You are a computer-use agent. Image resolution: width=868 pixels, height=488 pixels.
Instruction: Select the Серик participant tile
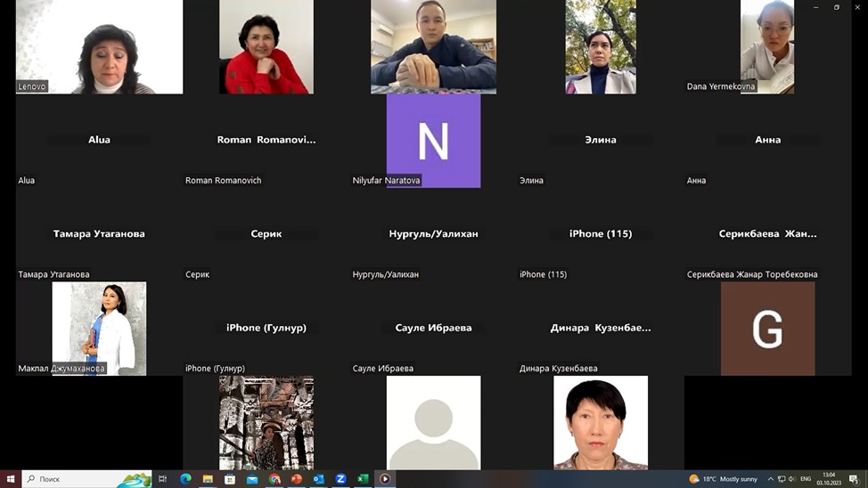[x=266, y=234]
